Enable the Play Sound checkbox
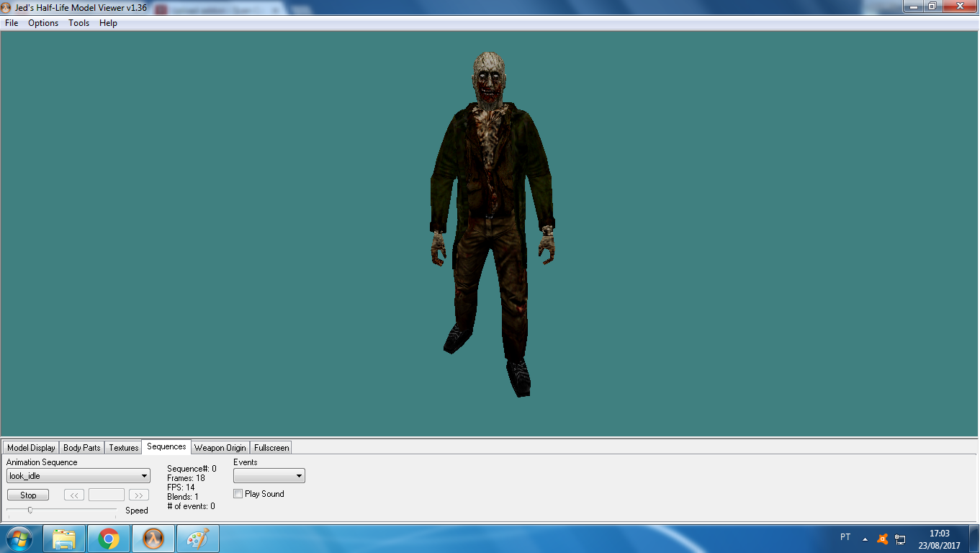This screenshot has height=553, width=980. [x=238, y=494]
